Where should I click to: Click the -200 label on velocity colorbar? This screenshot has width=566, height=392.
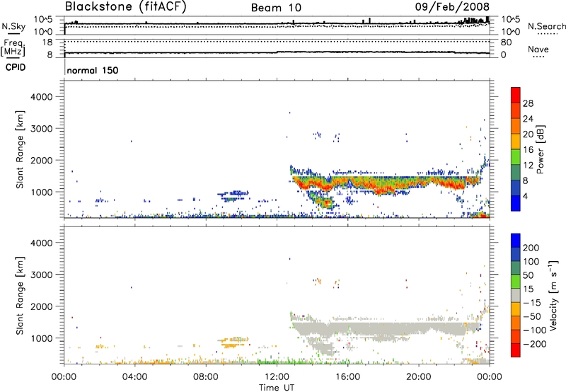tap(534, 344)
